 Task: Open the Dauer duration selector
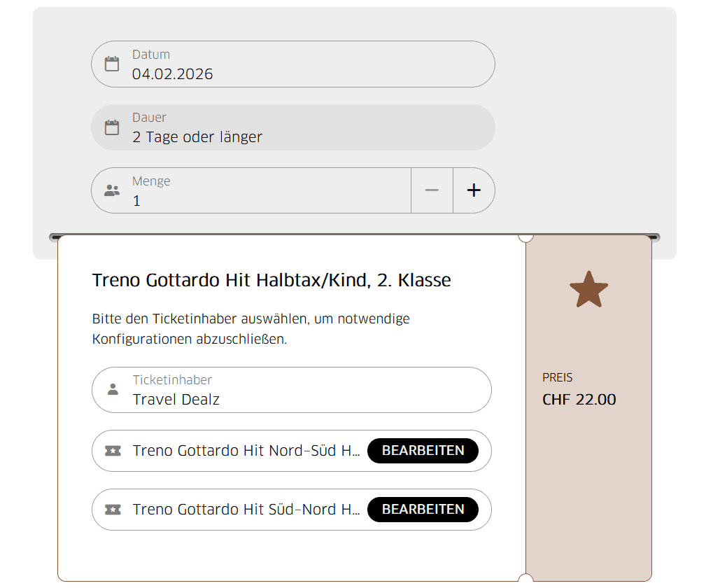click(292, 127)
